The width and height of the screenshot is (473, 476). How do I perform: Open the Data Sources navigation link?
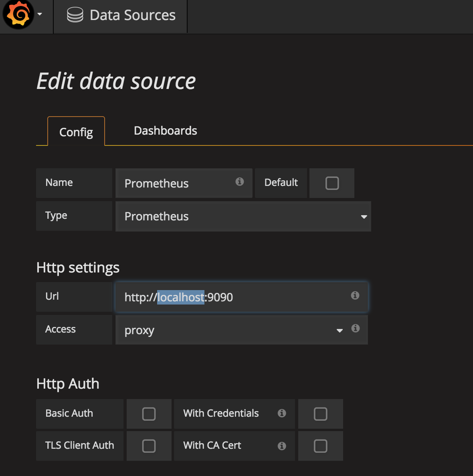[x=121, y=15]
